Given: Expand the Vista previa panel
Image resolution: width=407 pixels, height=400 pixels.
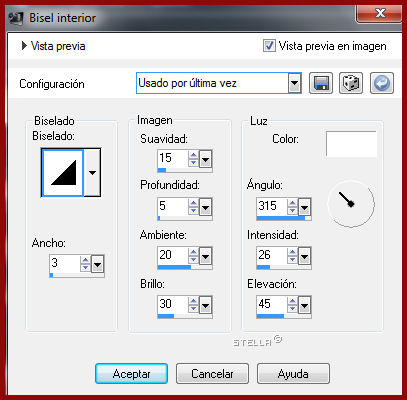Looking at the screenshot, I should tap(24, 46).
